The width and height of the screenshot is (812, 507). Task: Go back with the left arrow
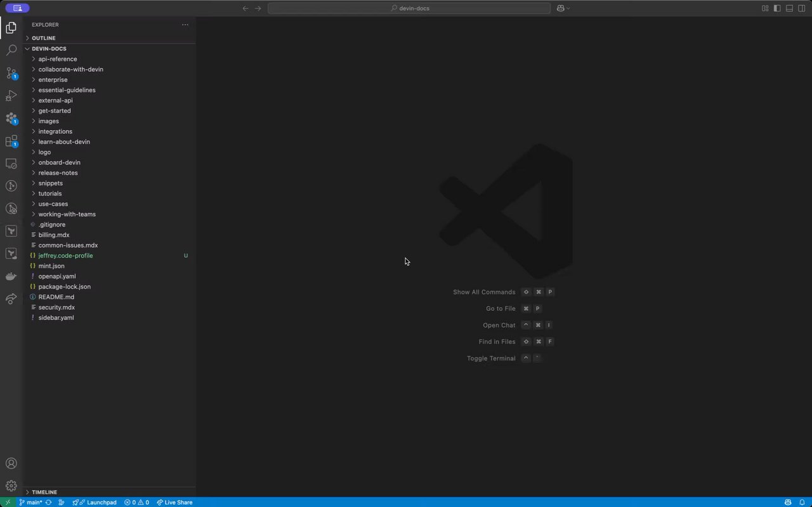[246, 8]
